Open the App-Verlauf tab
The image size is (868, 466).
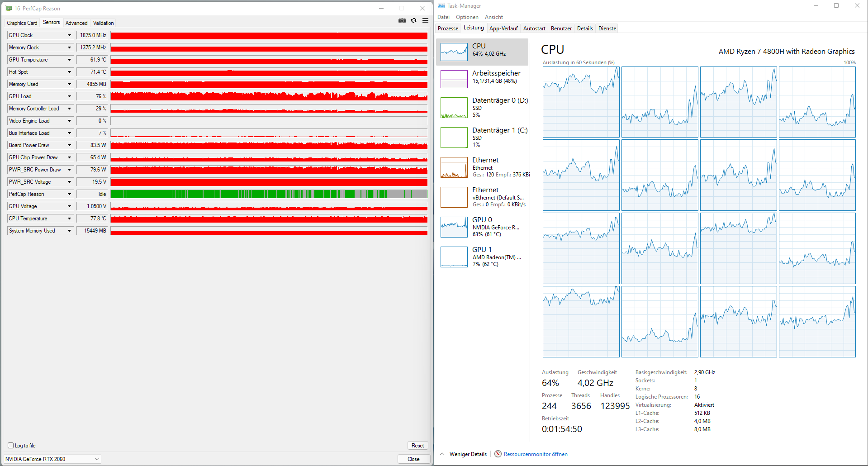tap(503, 29)
